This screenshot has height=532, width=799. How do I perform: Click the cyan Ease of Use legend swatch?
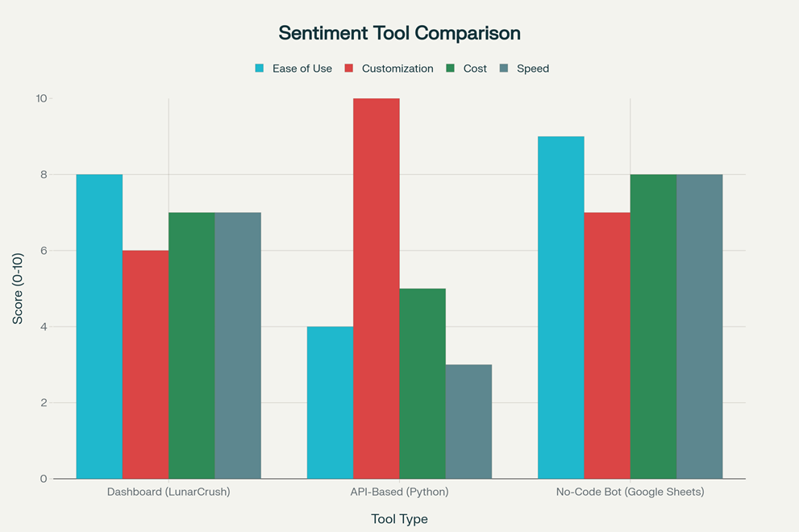[260, 69]
